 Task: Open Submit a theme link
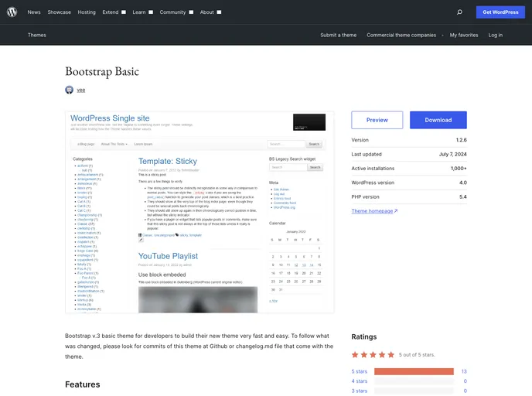pyautogui.click(x=338, y=35)
